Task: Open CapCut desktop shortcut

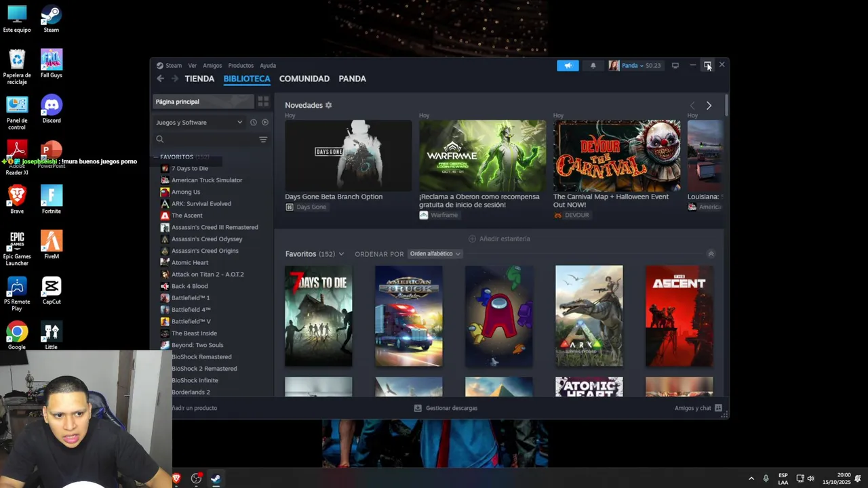Action: 52,291
